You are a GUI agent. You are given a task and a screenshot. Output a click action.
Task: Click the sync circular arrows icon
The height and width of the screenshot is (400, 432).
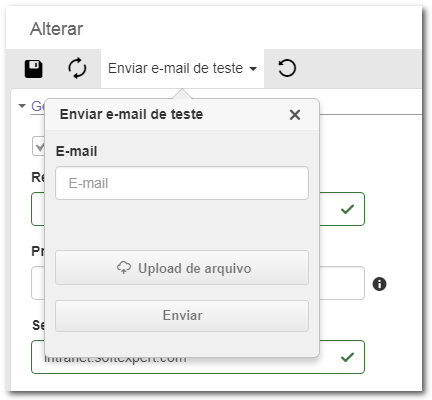pos(77,68)
